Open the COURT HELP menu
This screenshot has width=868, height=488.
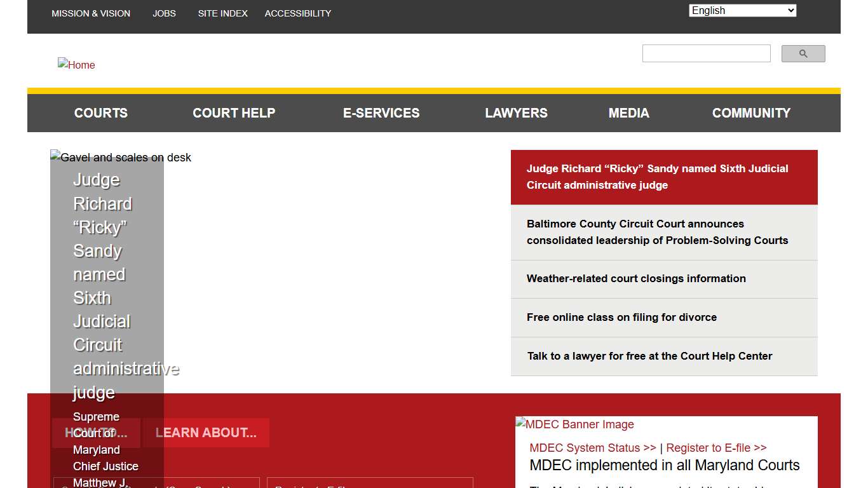pyautogui.click(x=234, y=112)
